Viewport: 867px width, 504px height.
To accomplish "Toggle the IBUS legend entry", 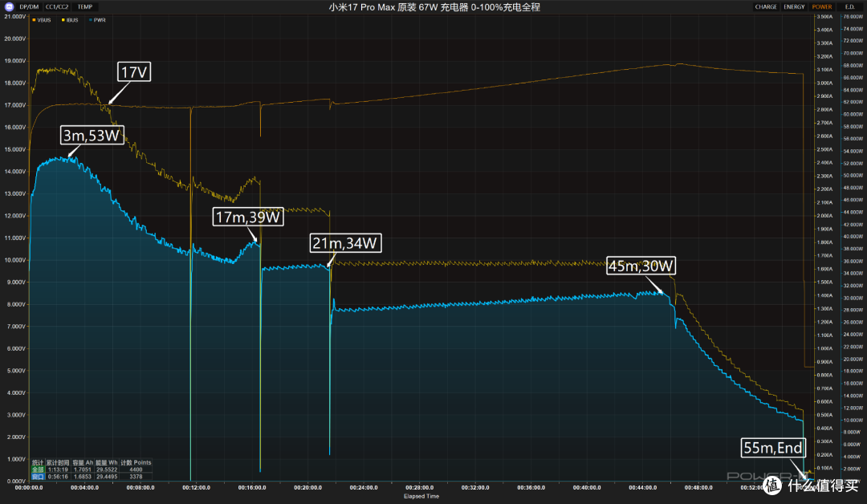I will 70,20.
